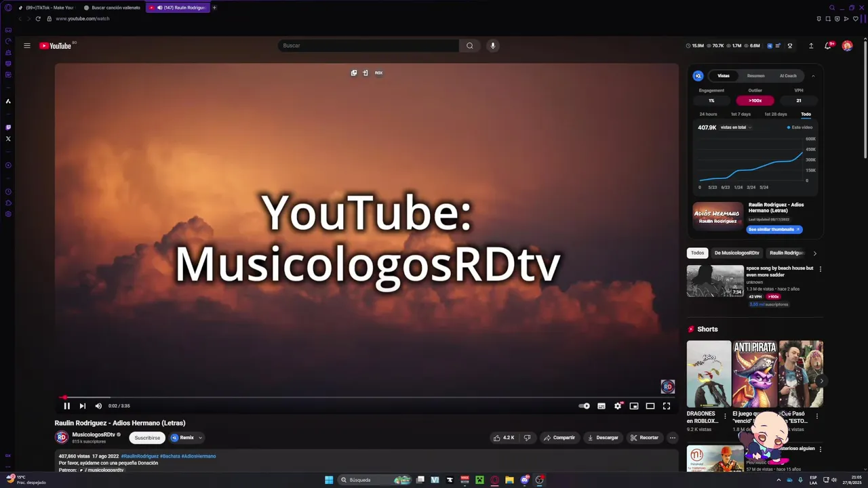Start voice search with the microphone
This screenshot has width=868, height=488.
point(493,45)
